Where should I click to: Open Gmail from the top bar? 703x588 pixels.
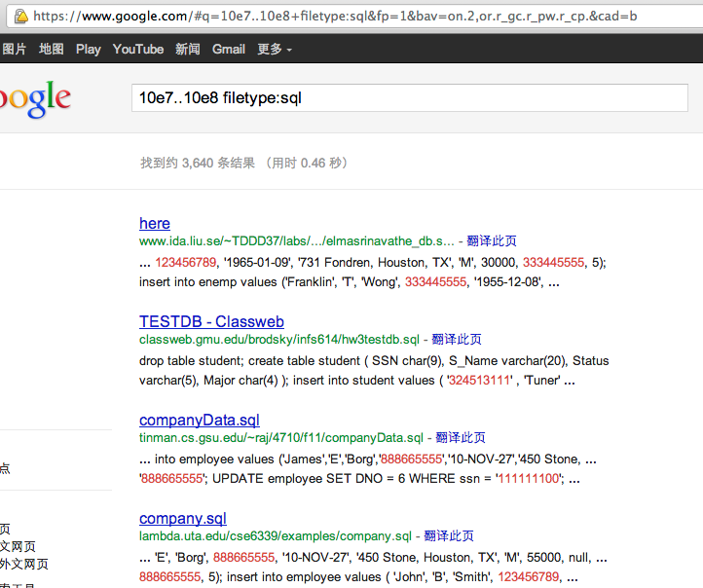229,49
